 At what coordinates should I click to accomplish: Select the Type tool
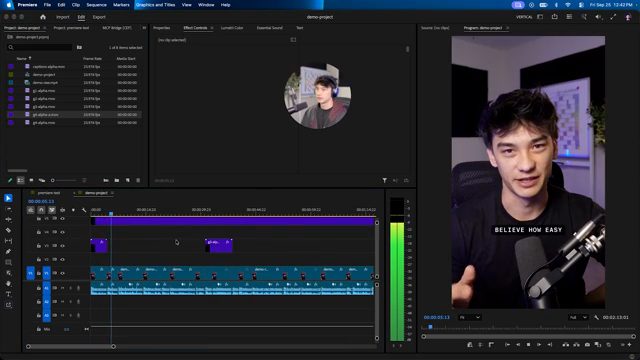(8, 294)
